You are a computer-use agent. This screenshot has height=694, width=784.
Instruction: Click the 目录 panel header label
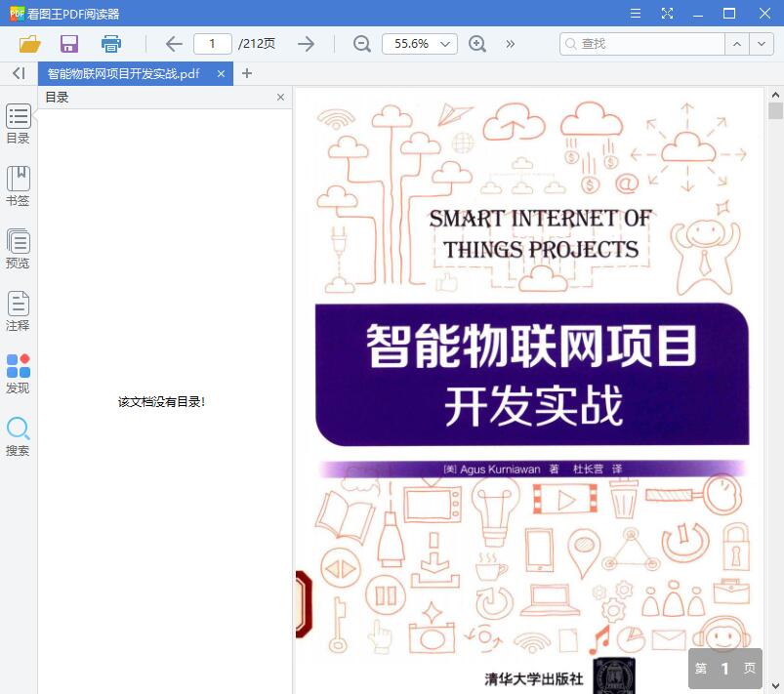57,97
